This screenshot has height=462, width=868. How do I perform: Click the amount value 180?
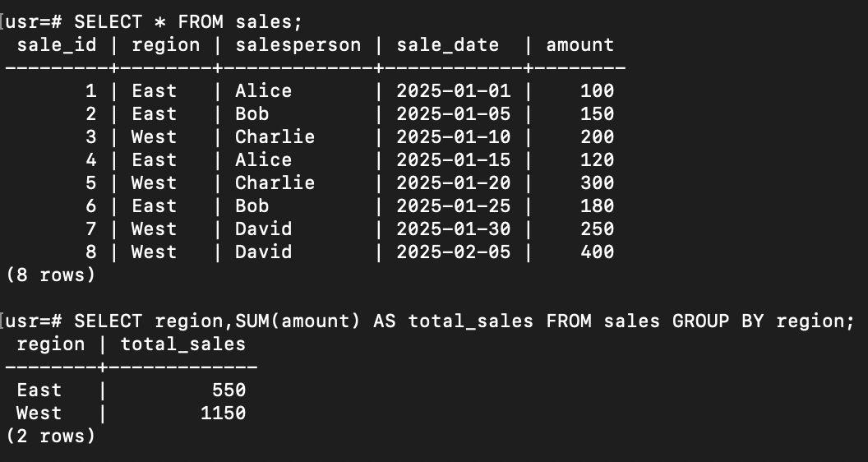tap(597, 206)
